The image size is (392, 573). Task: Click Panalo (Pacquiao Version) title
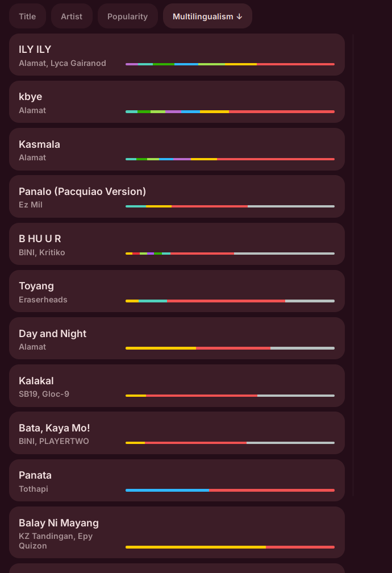pyautogui.click(x=82, y=192)
